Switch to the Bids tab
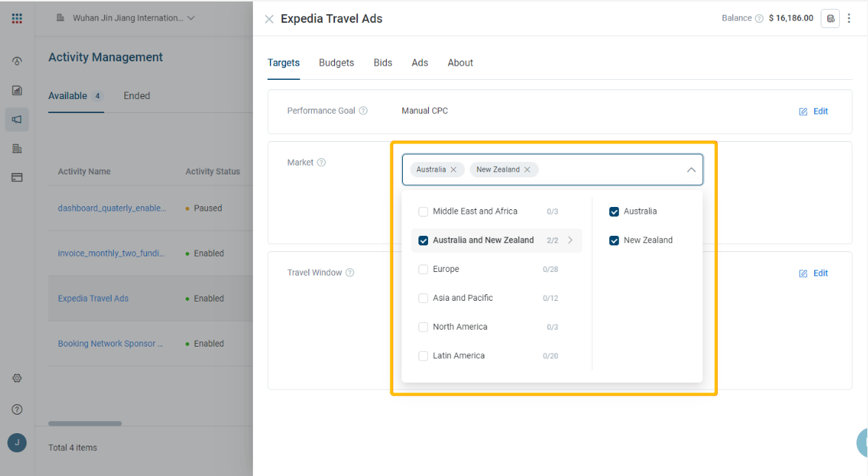The height and width of the screenshot is (476, 868). [x=382, y=63]
